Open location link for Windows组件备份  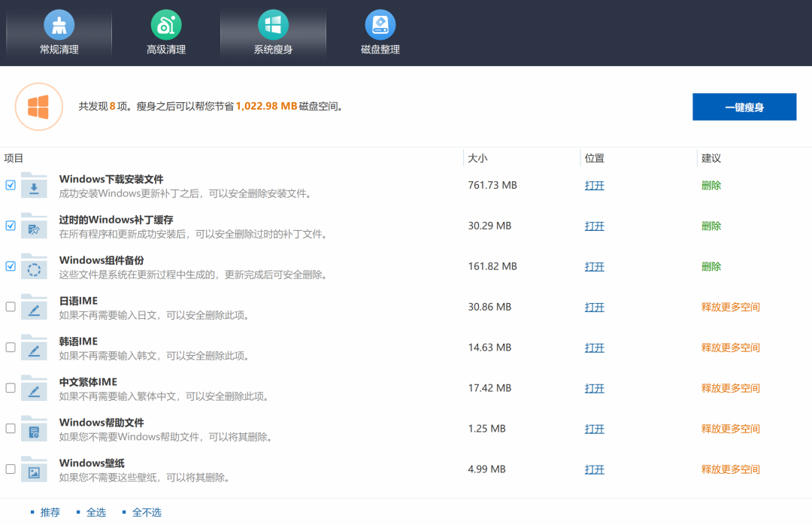point(594,267)
